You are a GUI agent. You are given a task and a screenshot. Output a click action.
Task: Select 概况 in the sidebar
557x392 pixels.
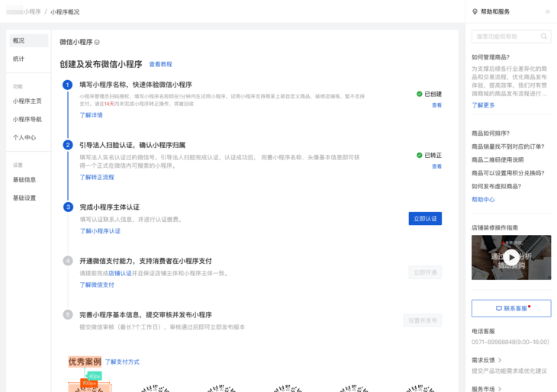(x=29, y=41)
